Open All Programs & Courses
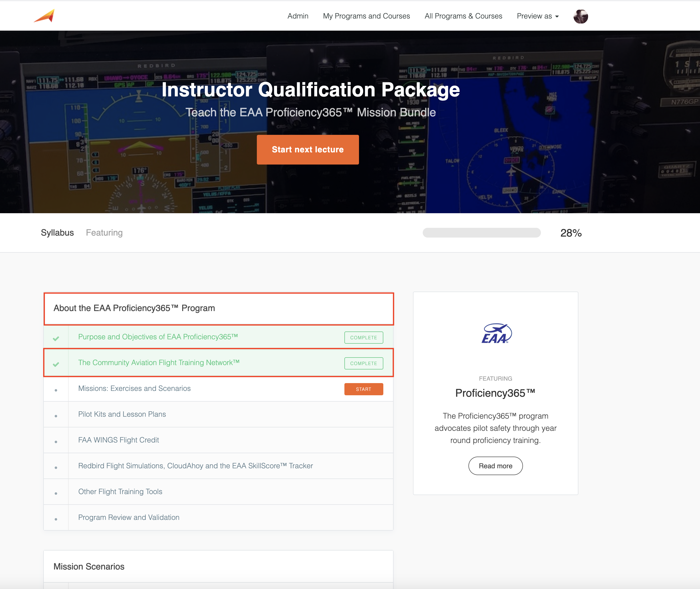The height and width of the screenshot is (589, 700). pyautogui.click(x=463, y=16)
